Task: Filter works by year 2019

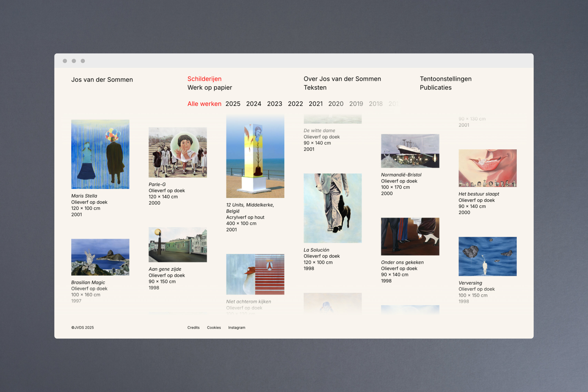Action: (356, 104)
